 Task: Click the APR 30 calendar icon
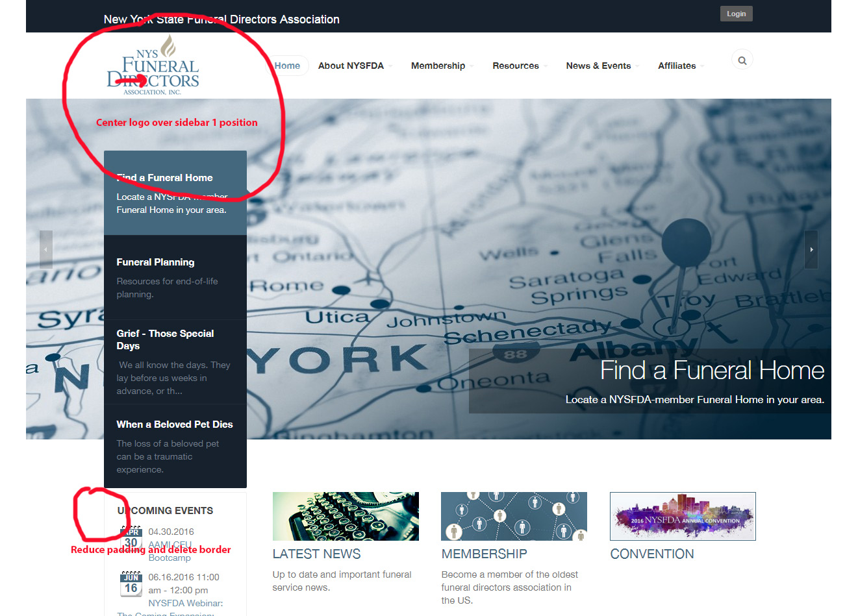(131, 537)
